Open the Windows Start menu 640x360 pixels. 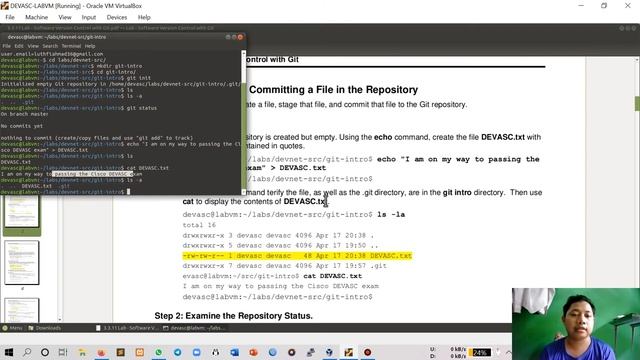[9, 352]
